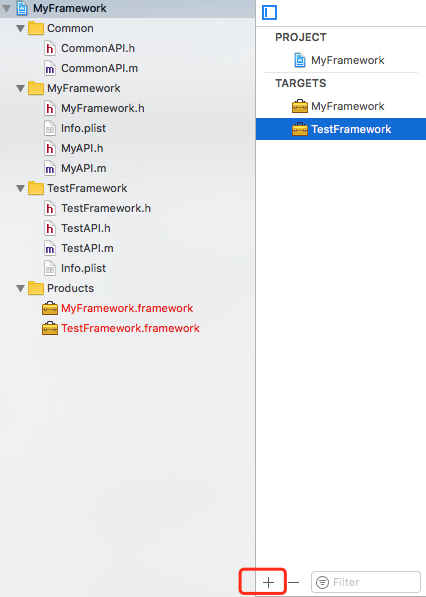Click the CommonAPI.h header file icon
The height and width of the screenshot is (597, 426).
49,48
